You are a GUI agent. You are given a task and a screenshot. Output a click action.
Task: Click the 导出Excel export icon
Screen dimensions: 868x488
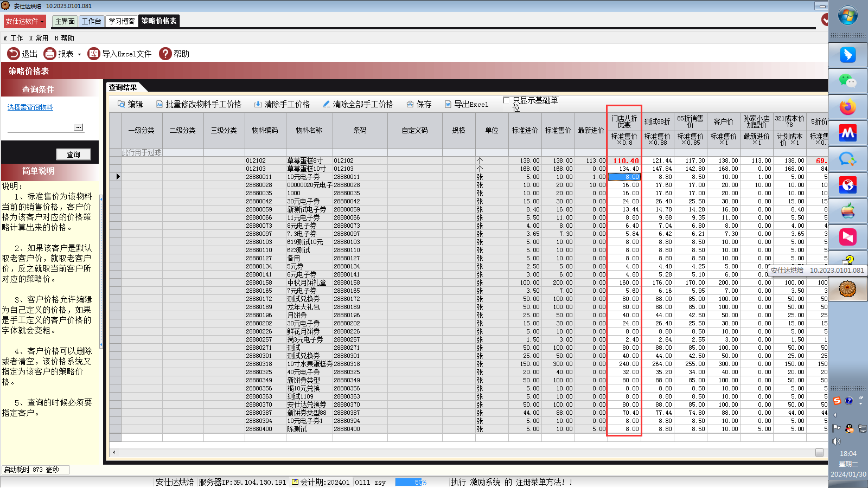(448, 104)
